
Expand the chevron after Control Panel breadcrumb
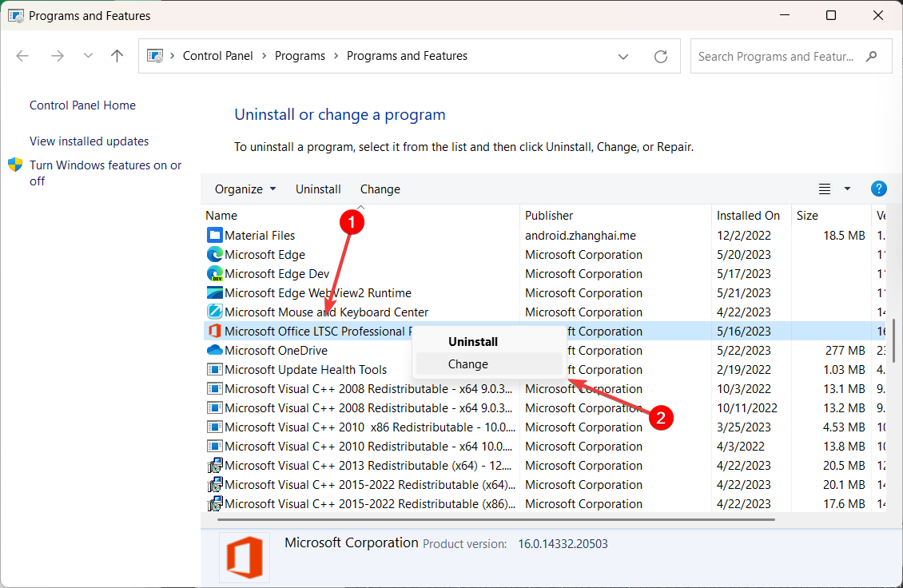click(264, 56)
